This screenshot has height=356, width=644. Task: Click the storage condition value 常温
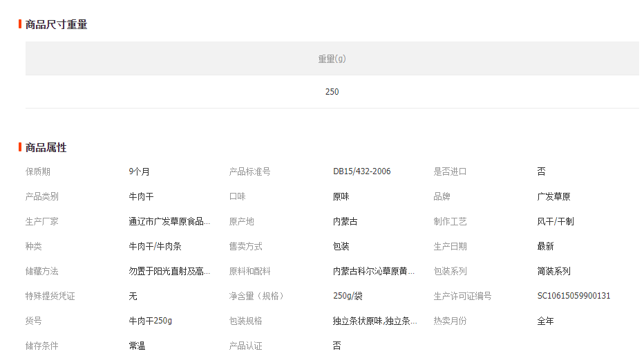(137, 346)
